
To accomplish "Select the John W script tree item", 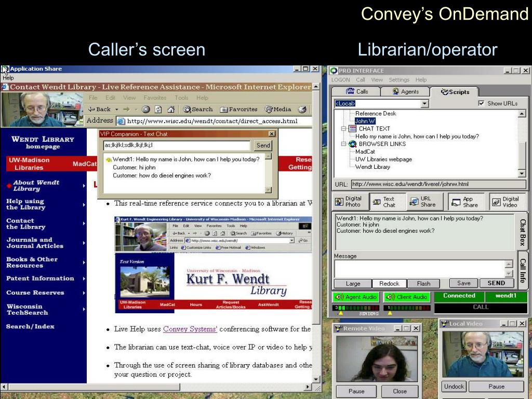I will click(365, 121).
